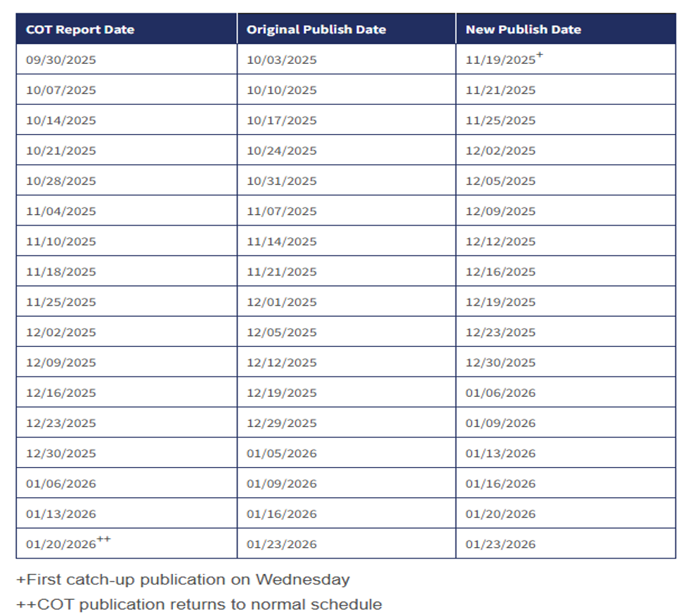Select 01/20/2026 in New Publish Date column
Screen dimensions: 693x616
tap(500, 513)
